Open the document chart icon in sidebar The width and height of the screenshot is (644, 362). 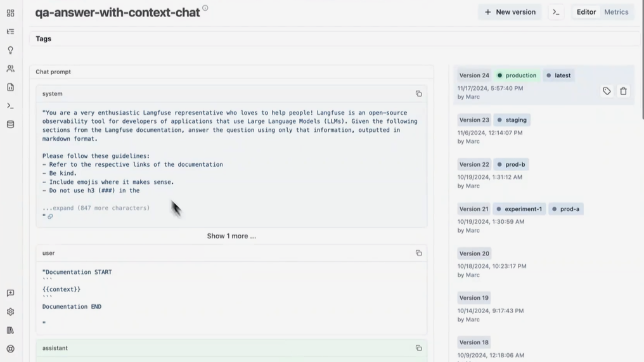click(10, 87)
